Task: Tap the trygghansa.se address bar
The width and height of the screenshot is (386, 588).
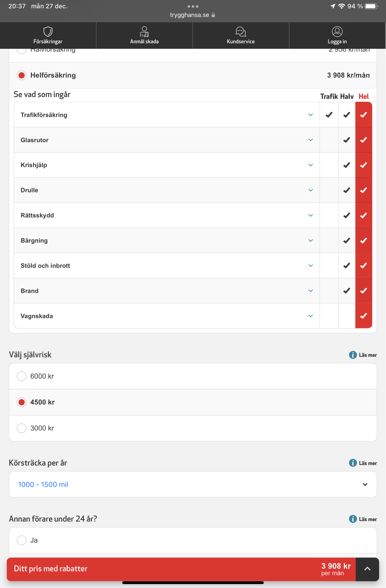Action: click(193, 15)
